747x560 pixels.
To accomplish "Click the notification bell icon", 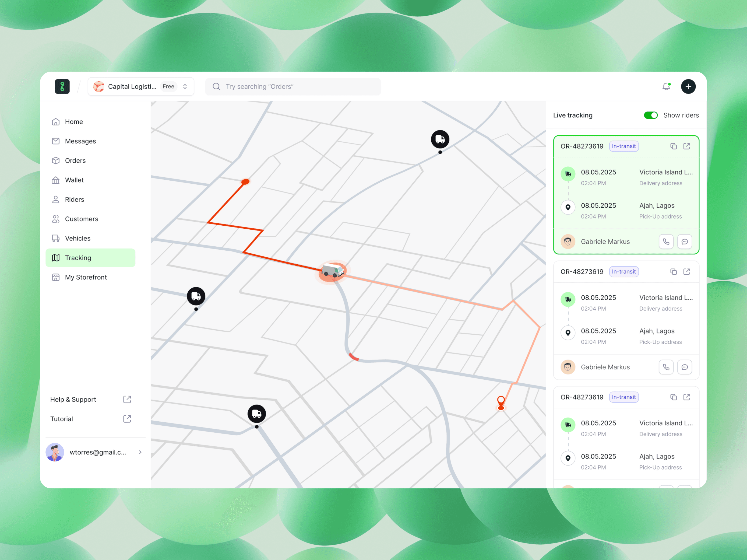I will (x=666, y=86).
